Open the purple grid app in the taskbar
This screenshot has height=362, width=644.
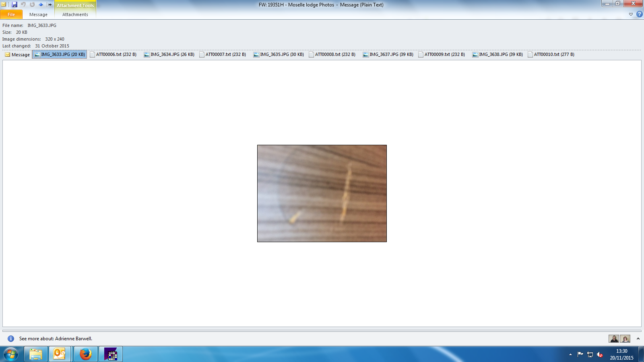(x=111, y=354)
